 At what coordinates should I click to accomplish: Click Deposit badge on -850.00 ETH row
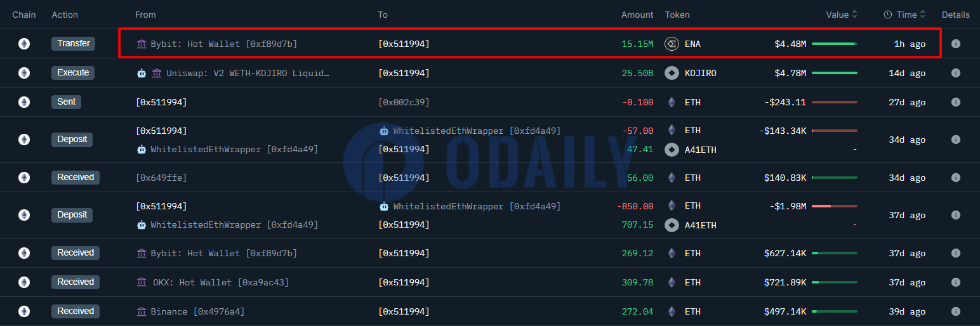pyautogui.click(x=72, y=214)
